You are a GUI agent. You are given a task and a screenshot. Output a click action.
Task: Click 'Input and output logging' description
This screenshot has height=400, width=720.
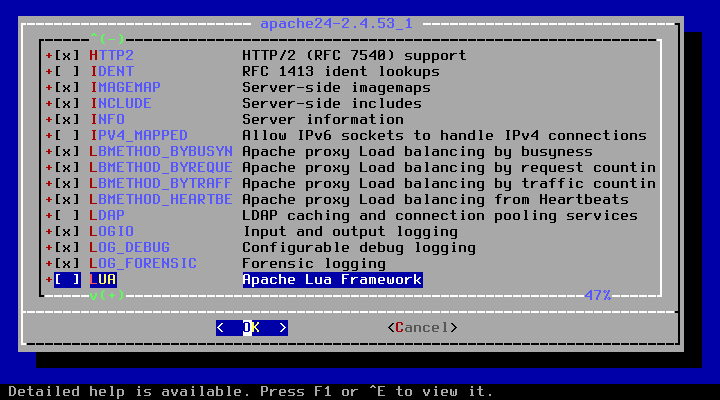click(350, 232)
